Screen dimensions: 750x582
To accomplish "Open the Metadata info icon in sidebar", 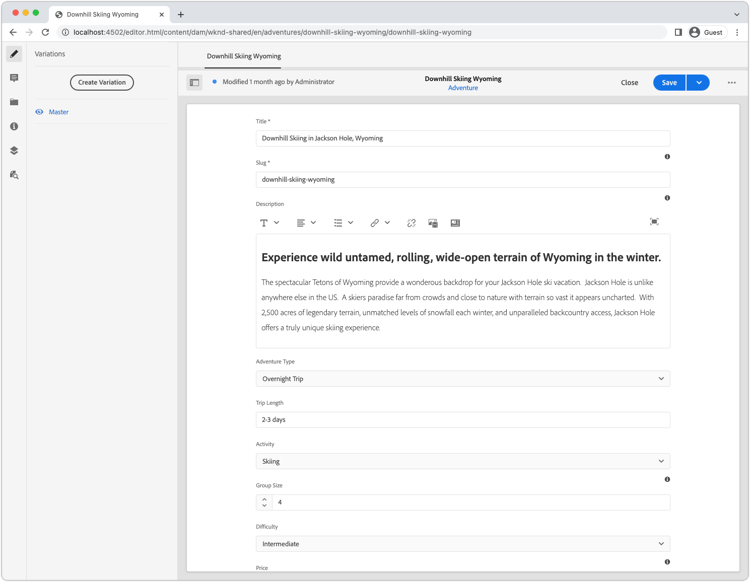I will (x=14, y=126).
